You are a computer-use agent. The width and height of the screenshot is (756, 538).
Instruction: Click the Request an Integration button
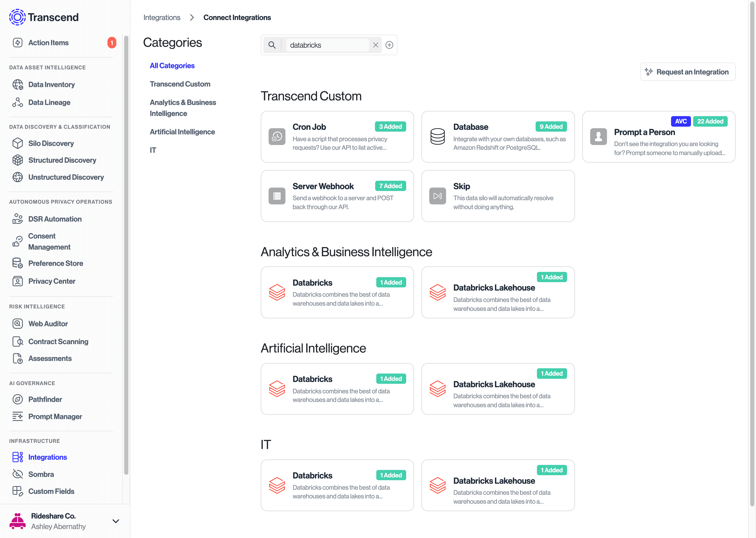(x=687, y=72)
